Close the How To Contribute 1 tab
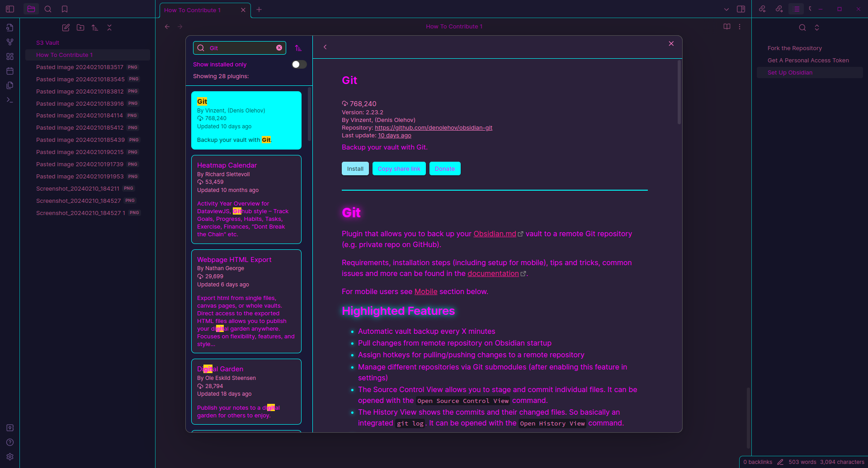 click(243, 10)
